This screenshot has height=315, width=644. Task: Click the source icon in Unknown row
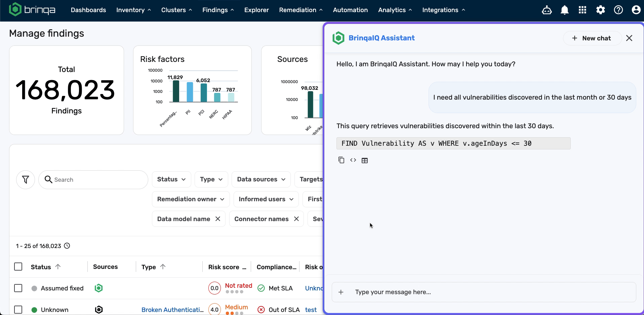coord(98,310)
